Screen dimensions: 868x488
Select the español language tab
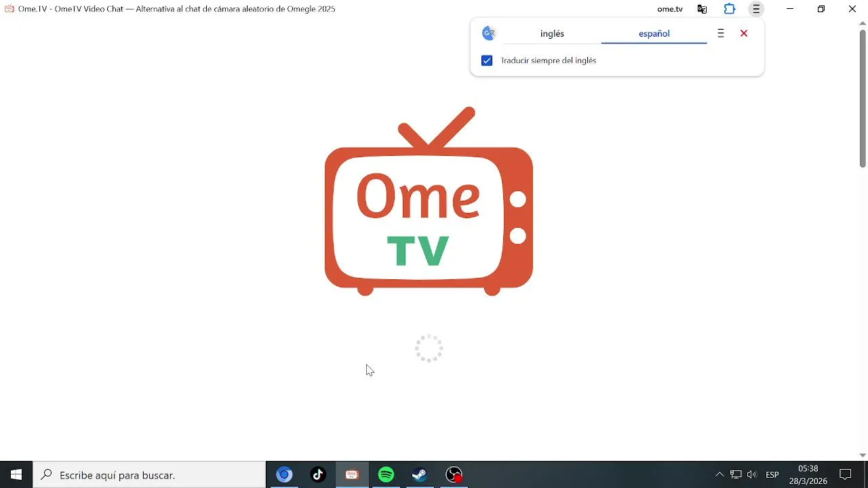tap(654, 34)
